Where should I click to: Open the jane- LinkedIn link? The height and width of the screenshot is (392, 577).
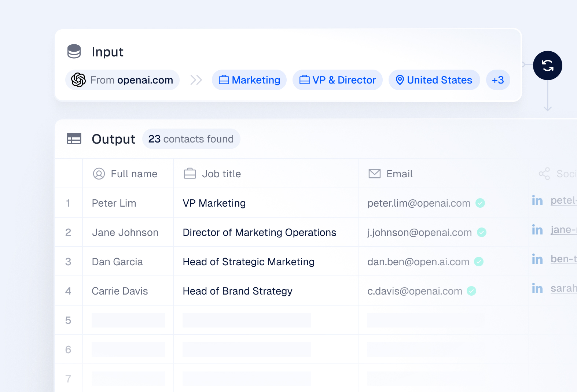(564, 230)
